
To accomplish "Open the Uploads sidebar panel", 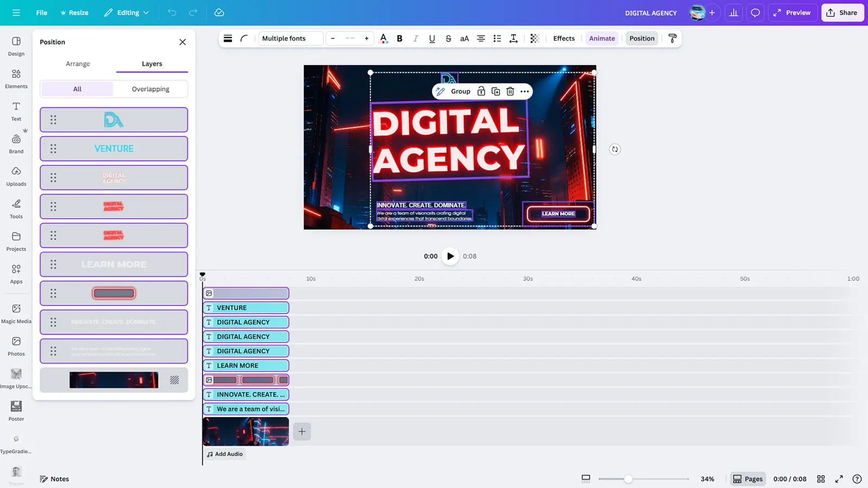I will (x=16, y=176).
